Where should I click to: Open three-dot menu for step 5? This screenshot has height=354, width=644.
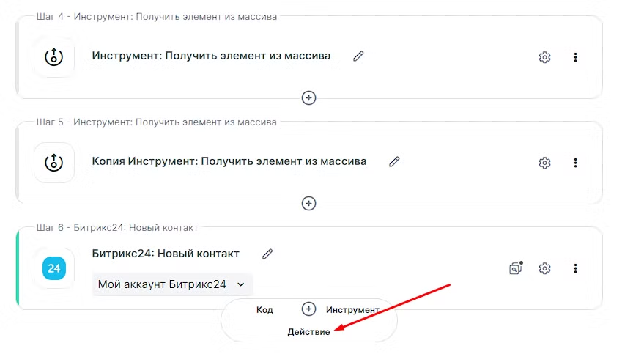click(x=575, y=163)
